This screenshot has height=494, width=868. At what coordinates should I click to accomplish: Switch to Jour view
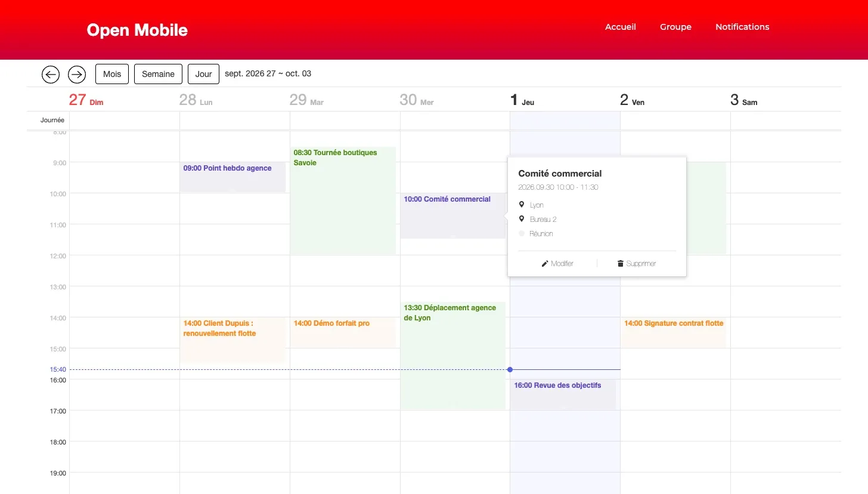[x=203, y=74]
